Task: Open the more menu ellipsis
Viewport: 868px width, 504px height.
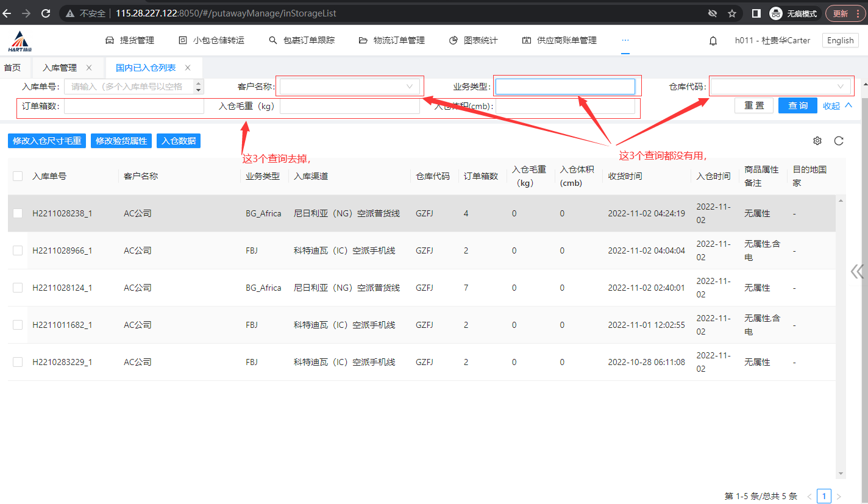Action: (x=625, y=40)
